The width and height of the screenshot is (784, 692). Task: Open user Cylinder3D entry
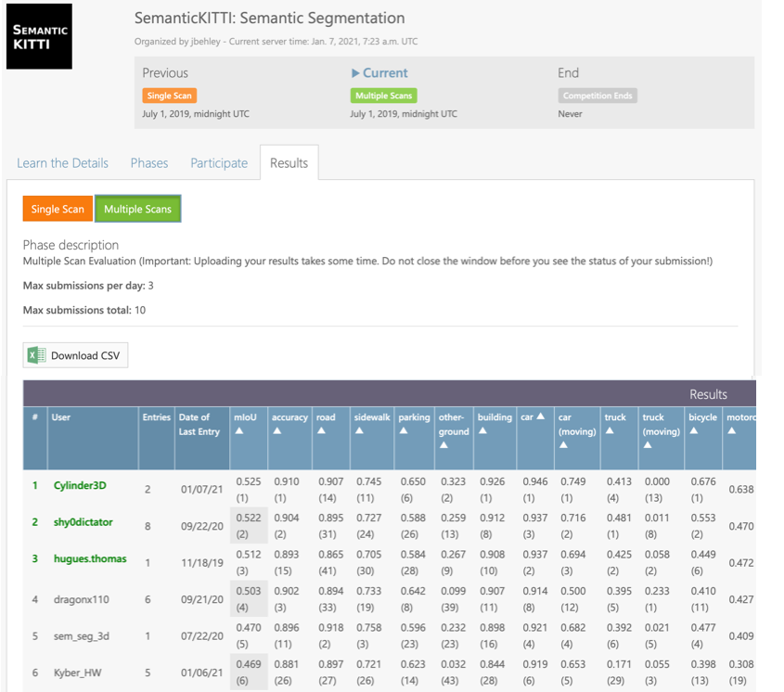coord(80,485)
